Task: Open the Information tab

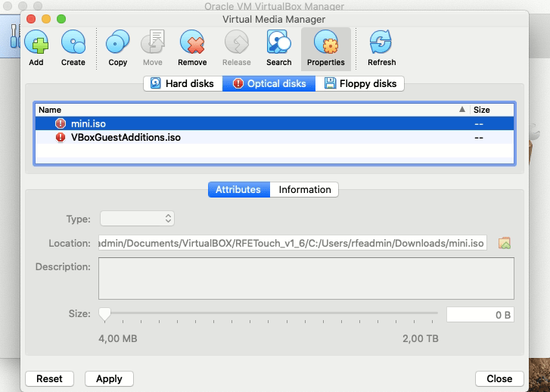Action: 304,190
